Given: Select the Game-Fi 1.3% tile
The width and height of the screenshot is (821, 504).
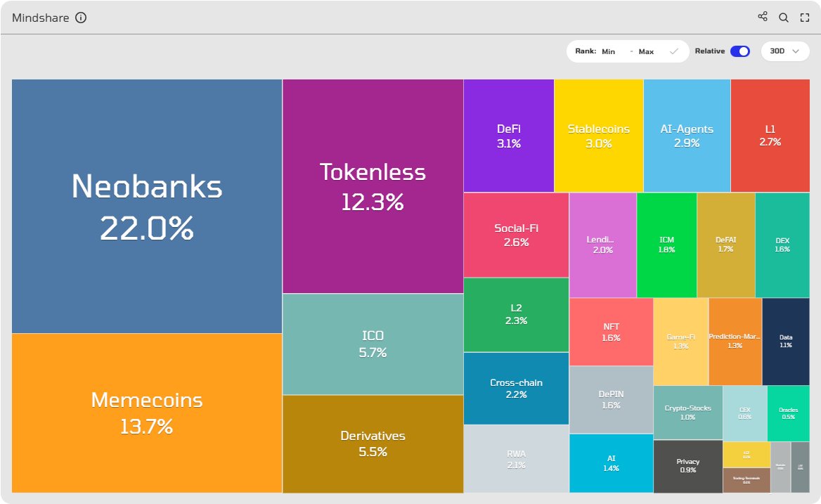Looking at the screenshot, I should pyautogui.click(x=680, y=341).
